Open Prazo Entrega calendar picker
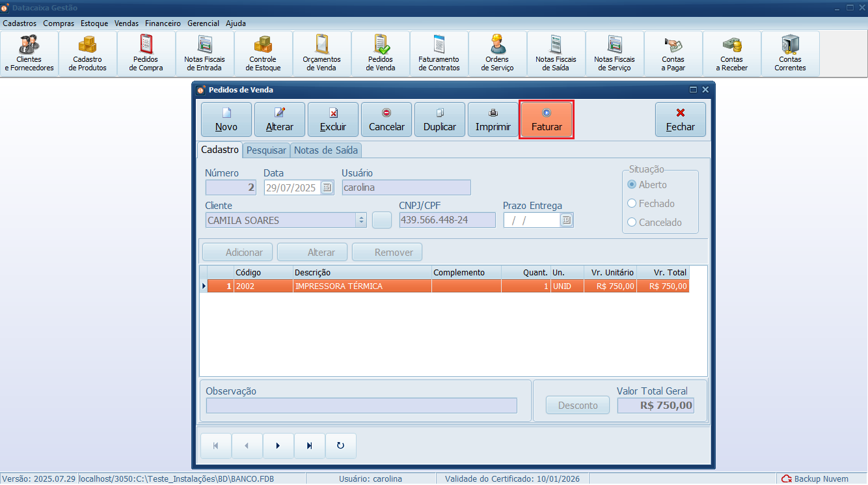868x485 pixels. click(x=567, y=221)
